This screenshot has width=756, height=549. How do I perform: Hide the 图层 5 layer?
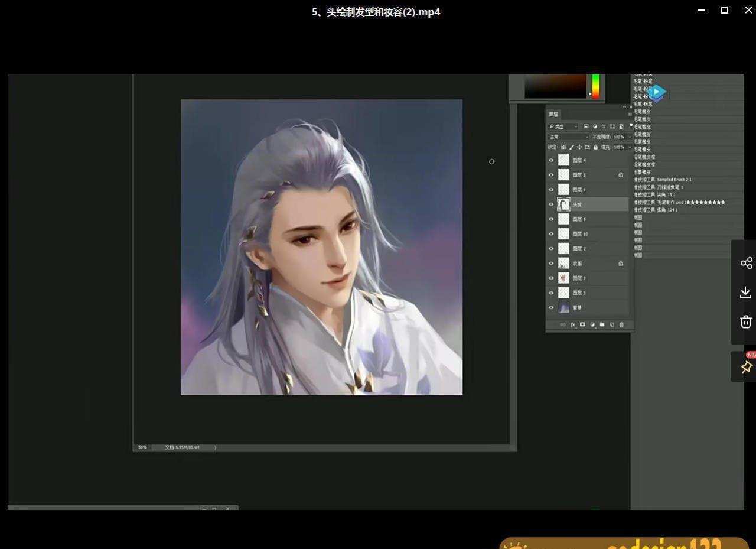pos(551,175)
